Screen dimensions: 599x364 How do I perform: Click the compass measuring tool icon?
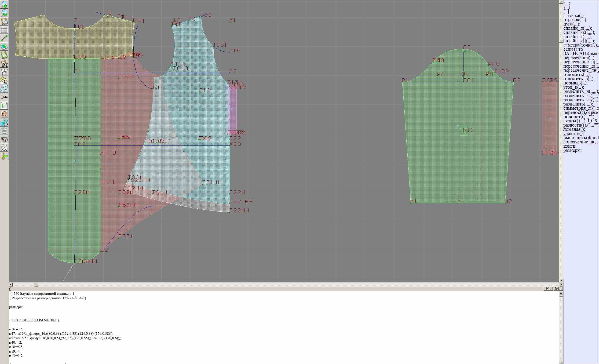[4, 72]
